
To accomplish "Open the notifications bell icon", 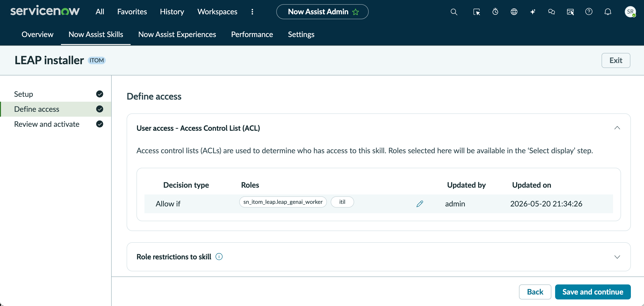I will tap(608, 12).
